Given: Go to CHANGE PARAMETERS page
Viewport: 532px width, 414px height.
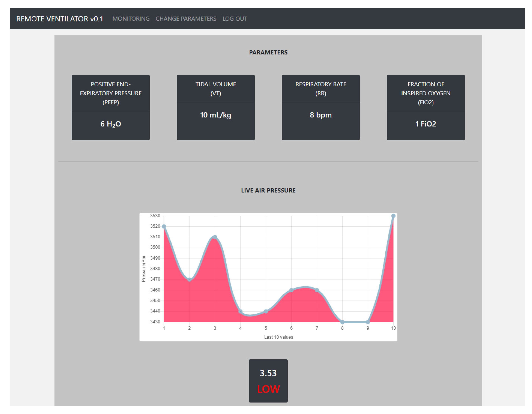Looking at the screenshot, I should click(x=186, y=19).
